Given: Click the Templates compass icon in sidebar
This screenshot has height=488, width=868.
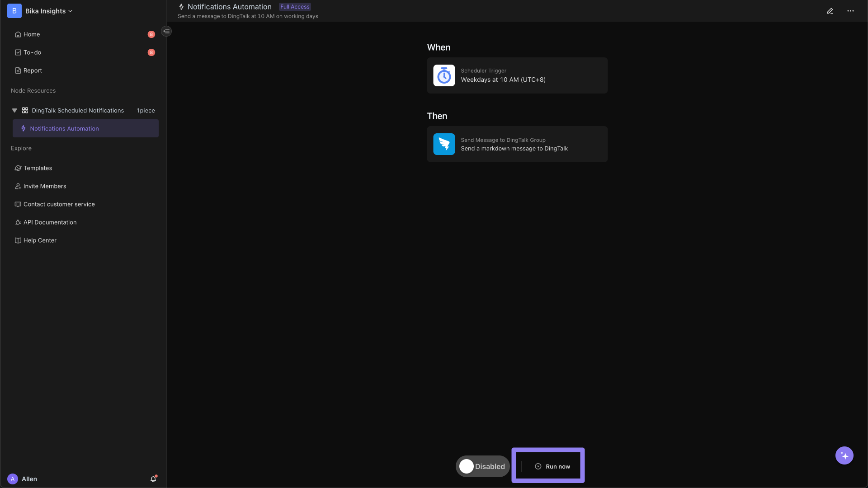Looking at the screenshot, I should coord(17,168).
